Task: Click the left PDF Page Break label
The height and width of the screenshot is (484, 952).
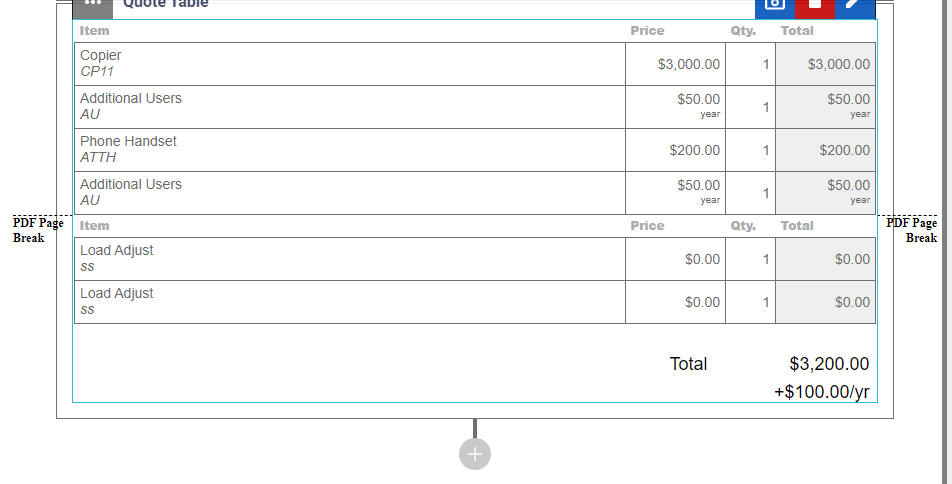Action: [x=38, y=230]
